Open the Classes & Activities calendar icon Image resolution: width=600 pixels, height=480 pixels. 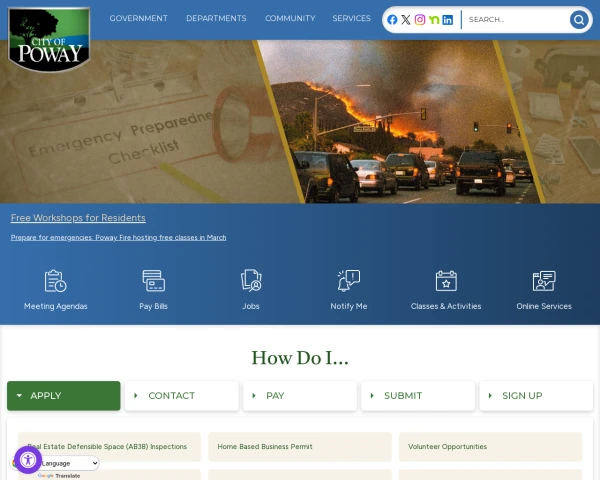(x=446, y=281)
